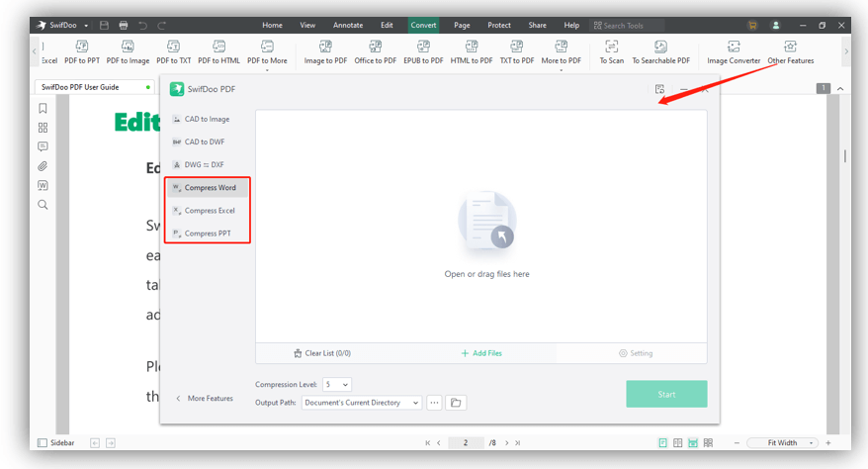Choose the Compress PPT option
Image resolution: width=868 pixels, height=469 pixels.
(207, 234)
